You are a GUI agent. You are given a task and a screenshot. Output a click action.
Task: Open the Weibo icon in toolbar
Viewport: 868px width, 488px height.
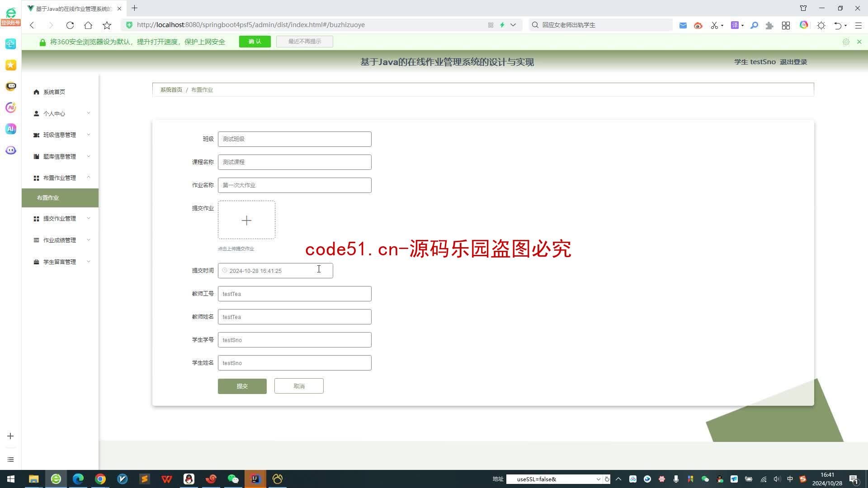(x=698, y=25)
